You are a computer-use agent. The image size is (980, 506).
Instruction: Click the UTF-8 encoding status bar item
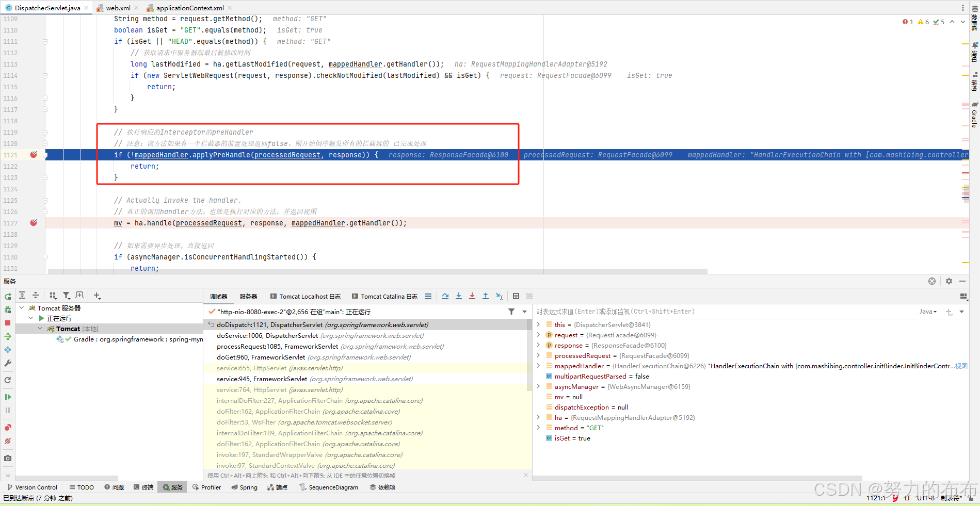925,498
